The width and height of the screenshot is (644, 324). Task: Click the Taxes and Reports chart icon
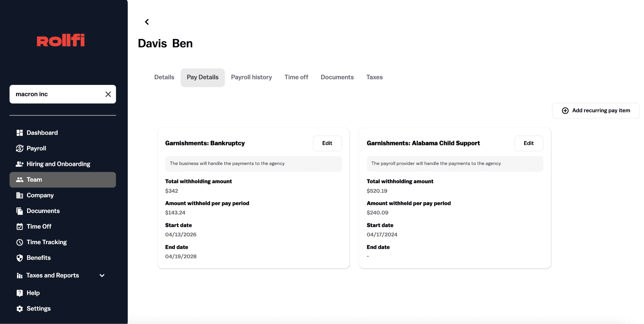19,276
